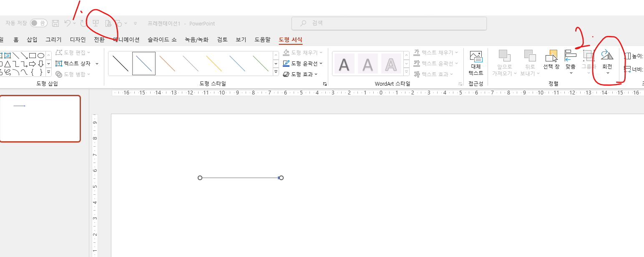Click the Save icon in the quick access toolbar
The height and width of the screenshot is (257, 644).
coord(55,23)
